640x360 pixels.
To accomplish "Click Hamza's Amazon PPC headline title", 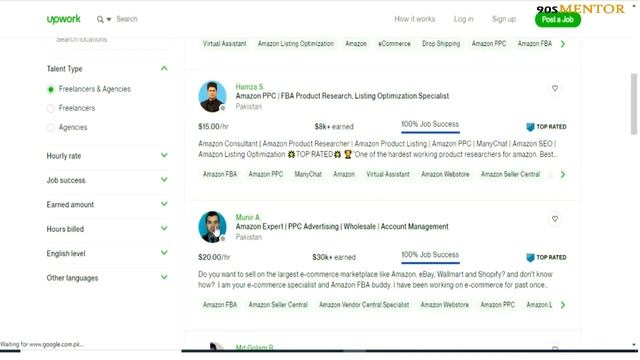I will (x=342, y=96).
